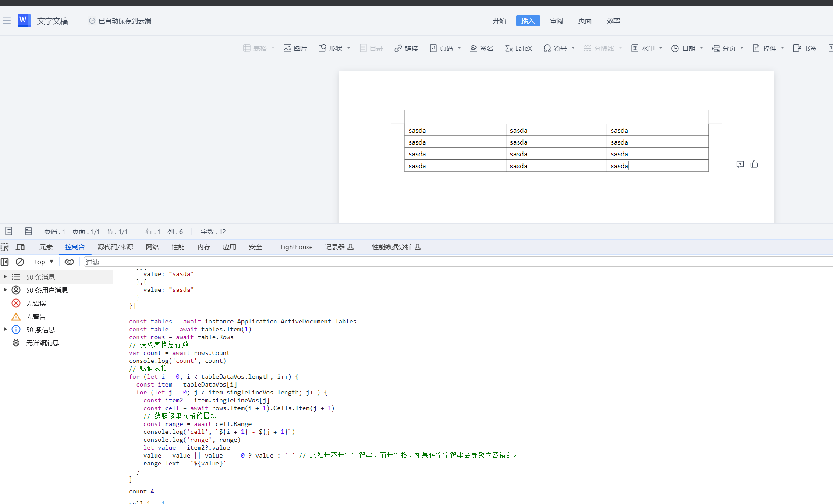Switch to the 开始 ribbon tab
The height and width of the screenshot is (504, 833).
(500, 21)
